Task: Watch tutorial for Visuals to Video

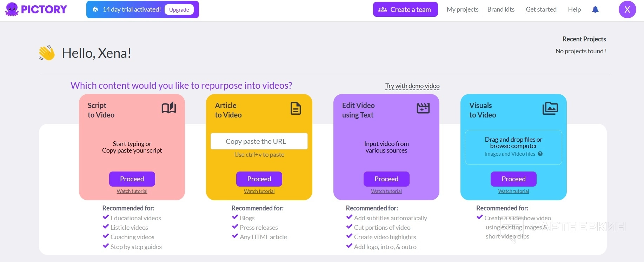Action: click(513, 191)
